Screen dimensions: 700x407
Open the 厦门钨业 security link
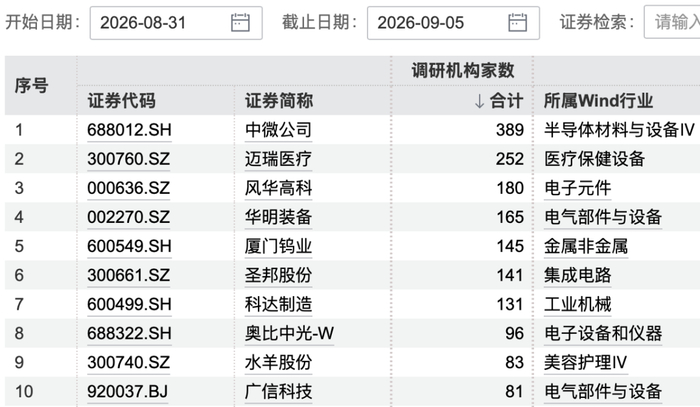pos(278,246)
